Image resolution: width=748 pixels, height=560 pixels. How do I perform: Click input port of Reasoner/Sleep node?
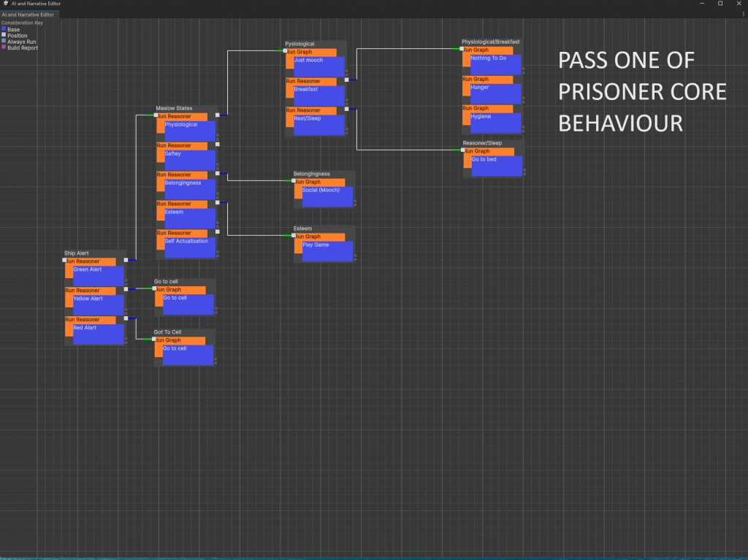462,150
